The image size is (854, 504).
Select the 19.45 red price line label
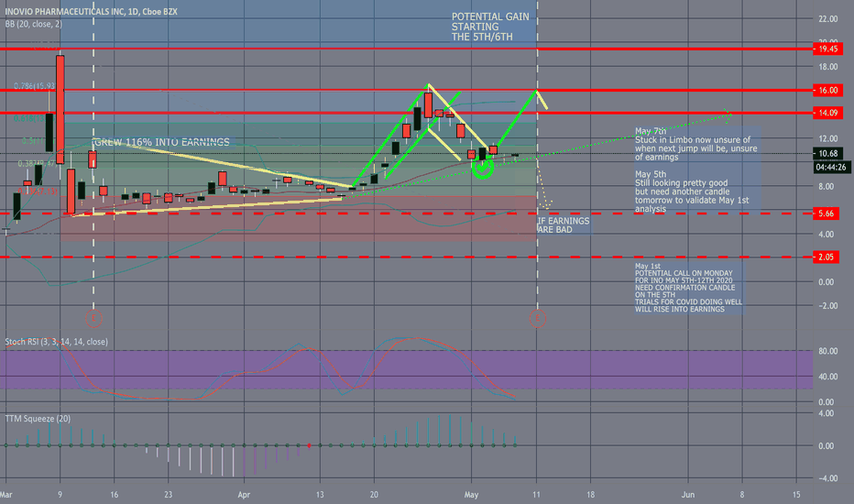(x=827, y=49)
